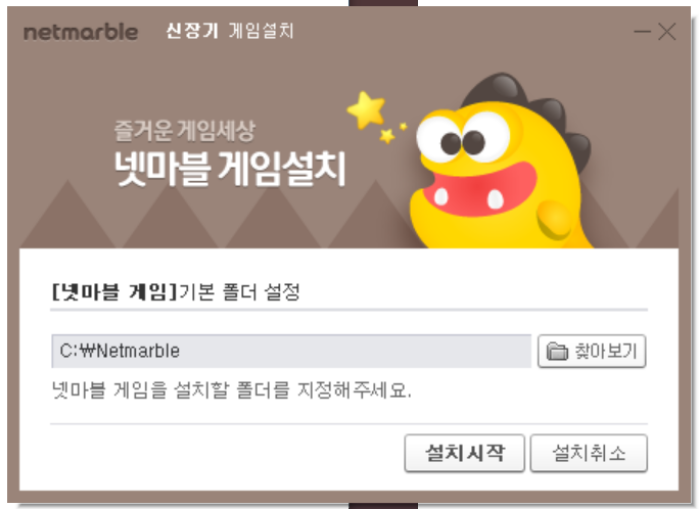The height and width of the screenshot is (516, 699).
Task: Click the 게임설치 text in the title bar
Action: click(x=261, y=31)
